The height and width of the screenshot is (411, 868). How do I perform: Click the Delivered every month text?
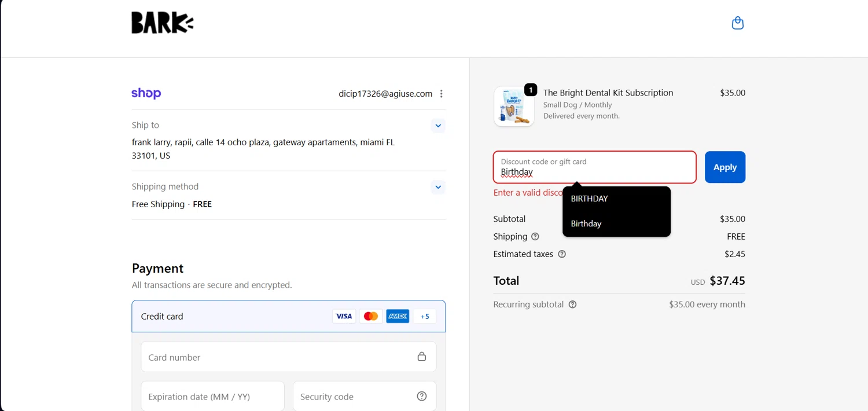click(582, 116)
